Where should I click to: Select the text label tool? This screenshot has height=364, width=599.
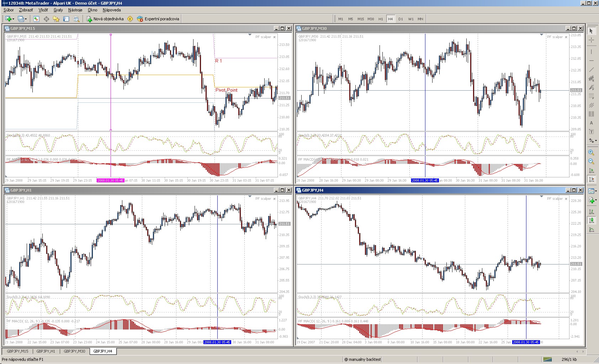coord(591,132)
